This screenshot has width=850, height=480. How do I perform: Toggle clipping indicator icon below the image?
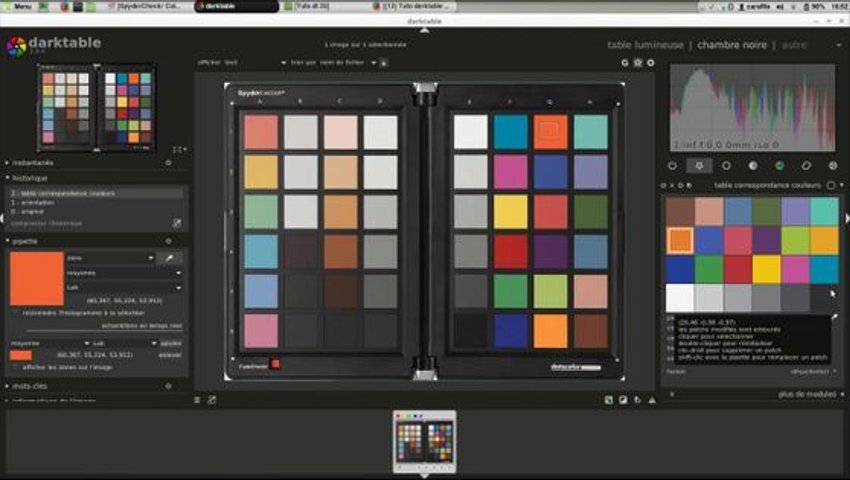coord(623,400)
